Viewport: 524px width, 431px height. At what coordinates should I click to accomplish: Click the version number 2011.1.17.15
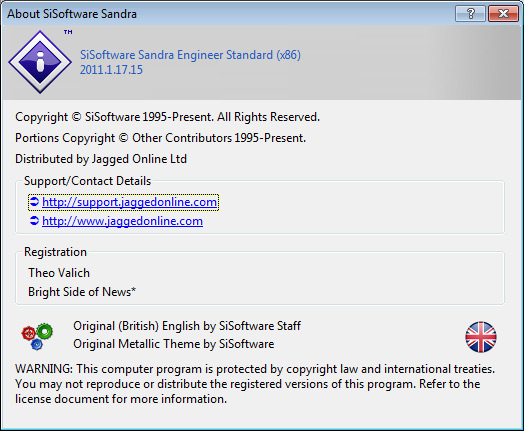point(111,69)
